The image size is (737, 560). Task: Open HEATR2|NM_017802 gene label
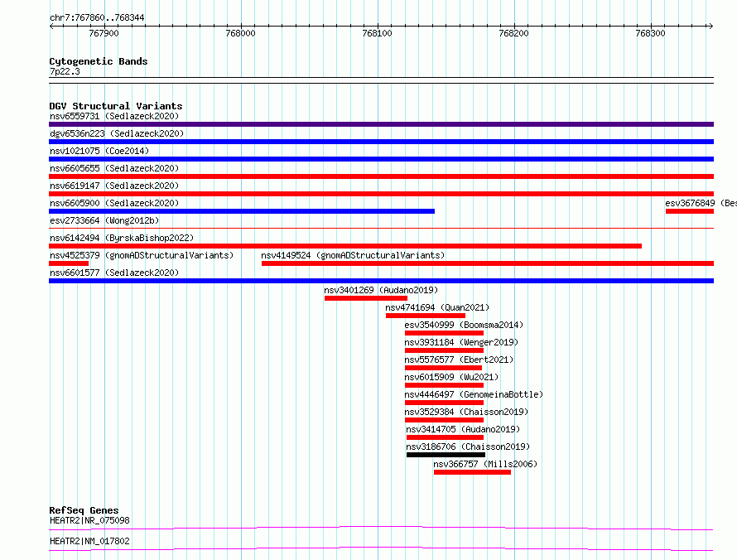(89, 541)
